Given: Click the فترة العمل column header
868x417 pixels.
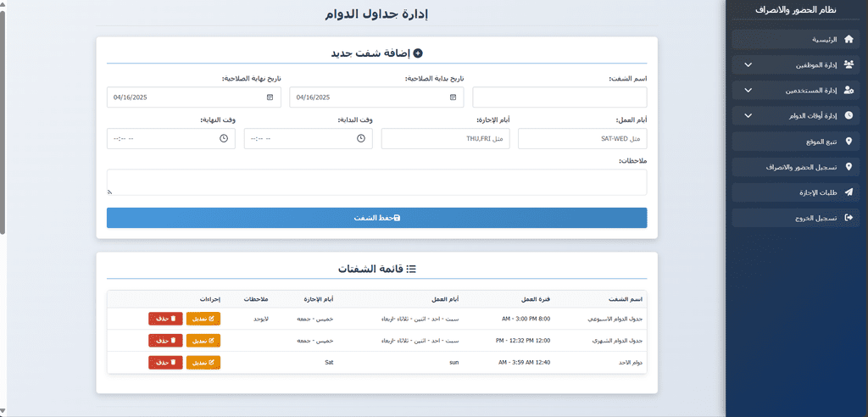Looking at the screenshot, I should point(537,299).
